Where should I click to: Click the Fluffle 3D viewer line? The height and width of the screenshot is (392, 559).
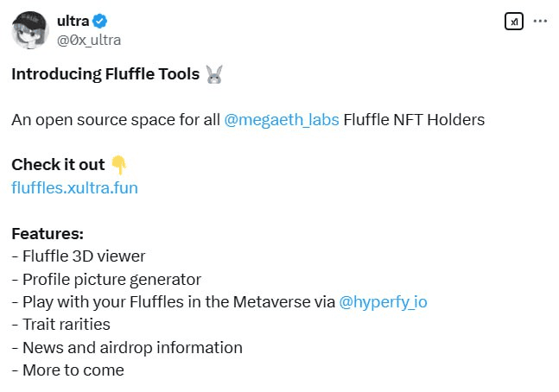79,256
